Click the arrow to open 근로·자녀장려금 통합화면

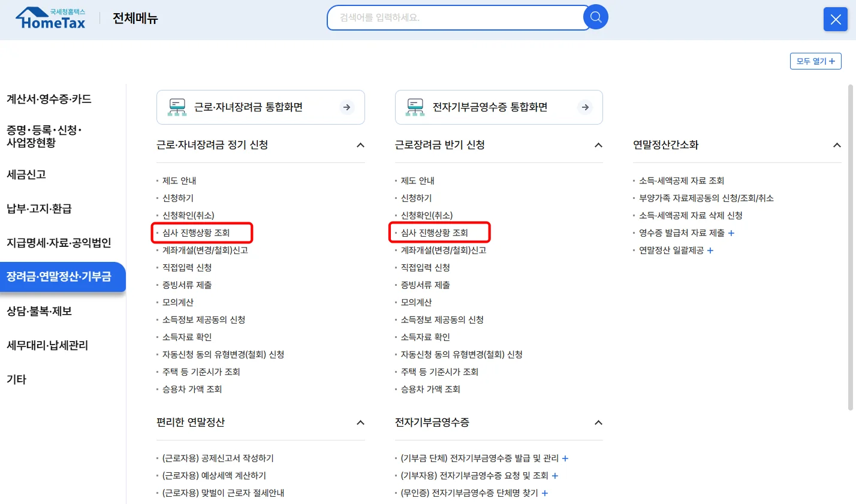point(346,107)
